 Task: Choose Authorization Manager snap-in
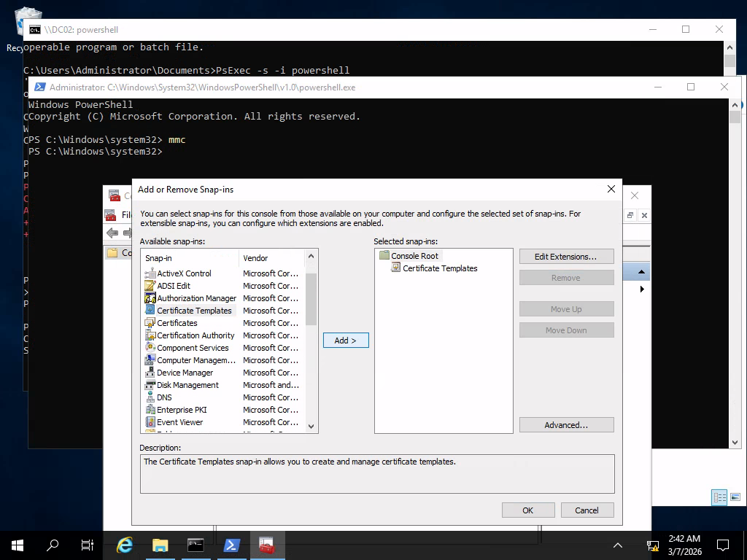tap(196, 298)
